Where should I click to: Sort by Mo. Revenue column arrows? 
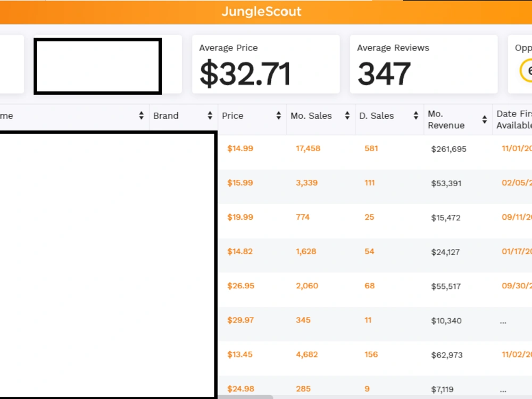point(485,119)
